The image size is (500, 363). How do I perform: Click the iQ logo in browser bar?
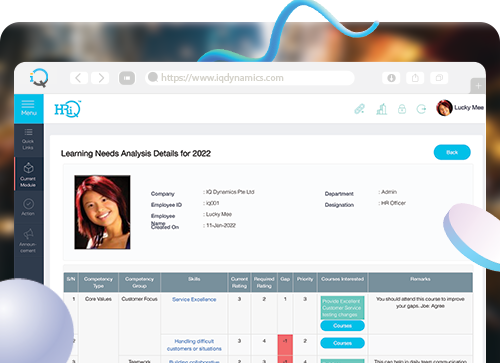coord(39,78)
